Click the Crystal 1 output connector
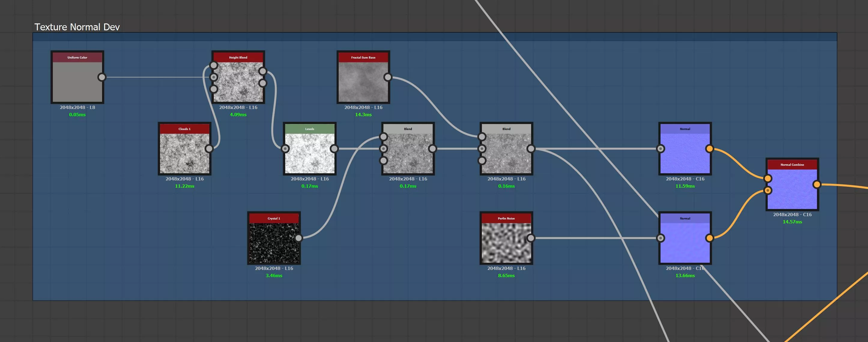868x342 pixels. [x=298, y=238]
